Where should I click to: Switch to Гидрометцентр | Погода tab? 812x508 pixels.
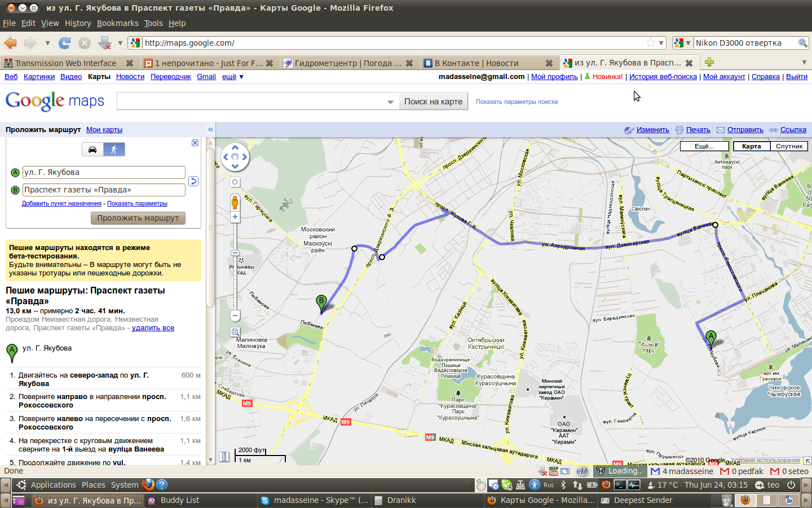pos(348,63)
